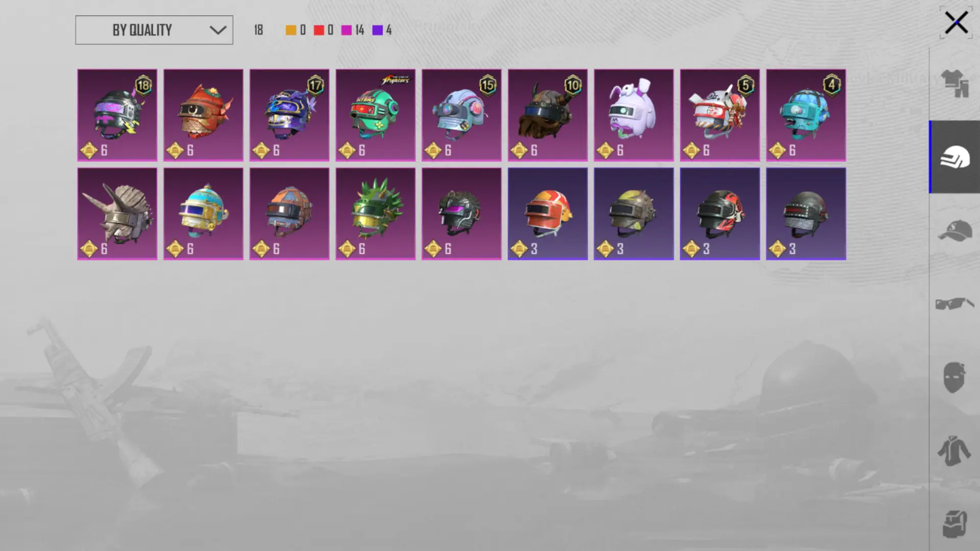Image resolution: width=980 pixels, height=551 pixels.
Task: Open the jacket category icon
Action: click(953, 450)
